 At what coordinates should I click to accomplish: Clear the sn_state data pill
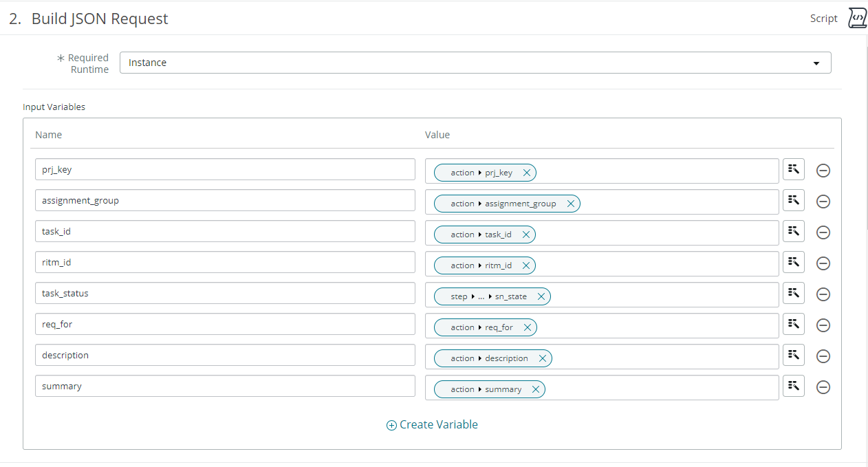(541, 296)
